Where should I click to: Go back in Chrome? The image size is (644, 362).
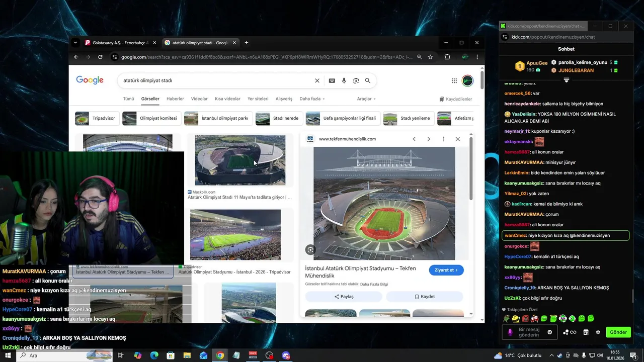(x=76, y=57)
